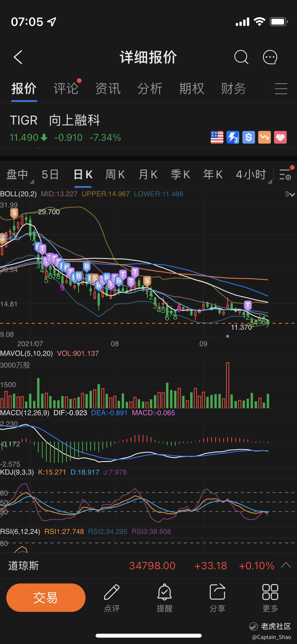Tap the 34798.00 Dow value

click(152, 566)
